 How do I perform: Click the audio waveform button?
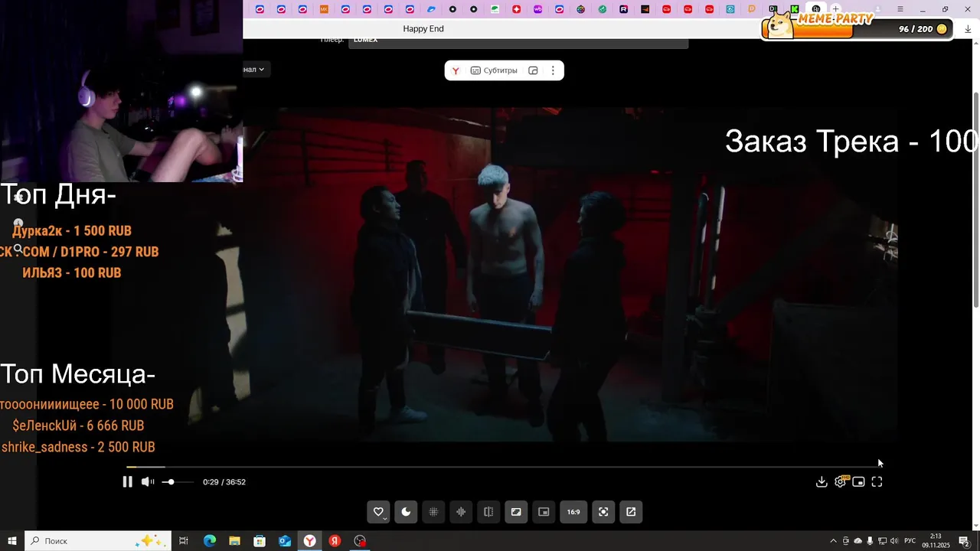(461, 512)
